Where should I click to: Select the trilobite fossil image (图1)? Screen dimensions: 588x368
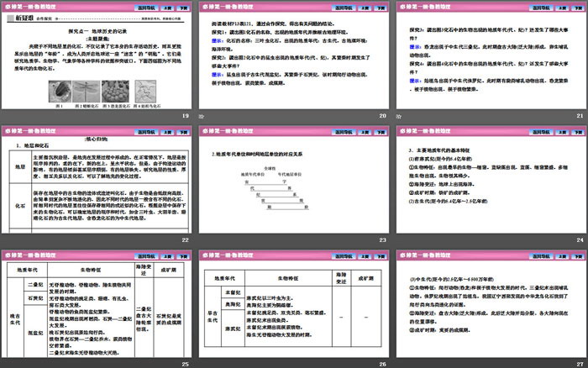pyautogui.click(x=58, y=91)
